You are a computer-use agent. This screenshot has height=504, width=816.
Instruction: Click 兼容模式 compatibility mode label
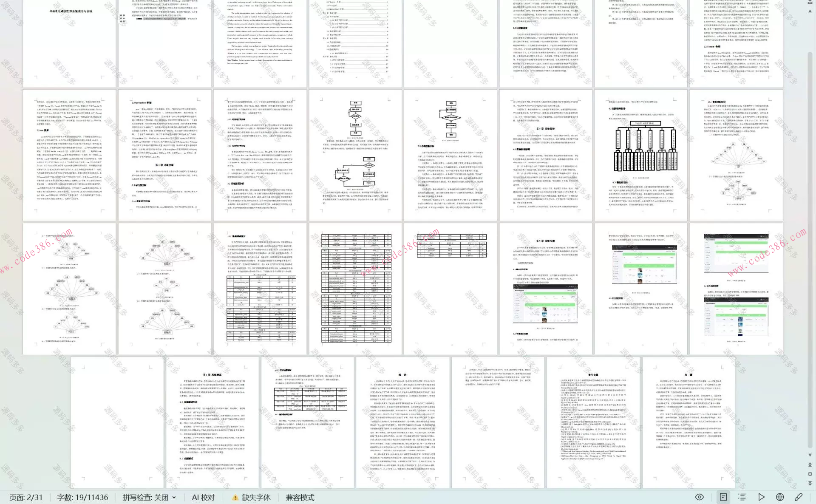(300, 497)
